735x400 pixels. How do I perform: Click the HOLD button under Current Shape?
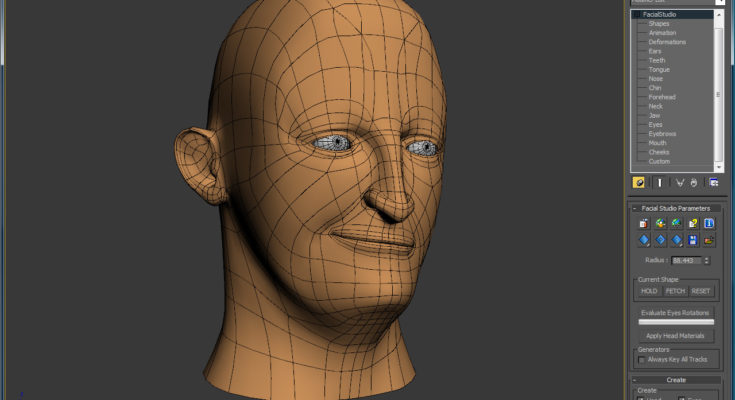[649, 291]
